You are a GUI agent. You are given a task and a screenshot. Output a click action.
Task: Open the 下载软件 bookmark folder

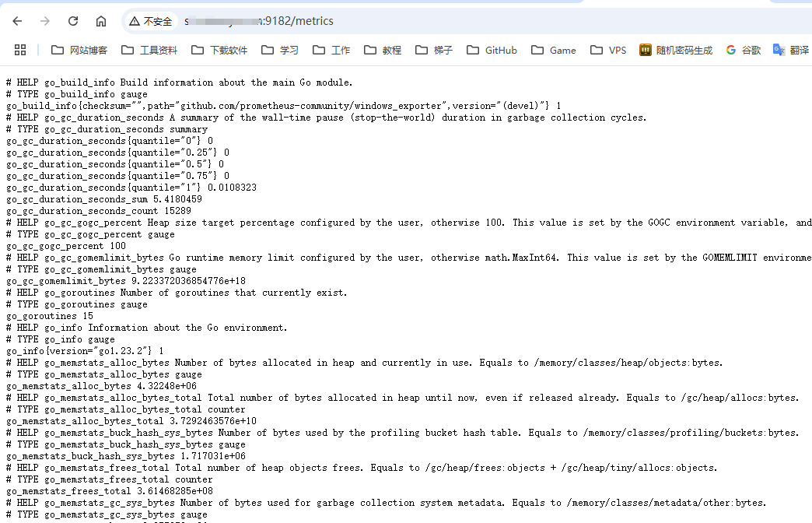click(219, 50)
